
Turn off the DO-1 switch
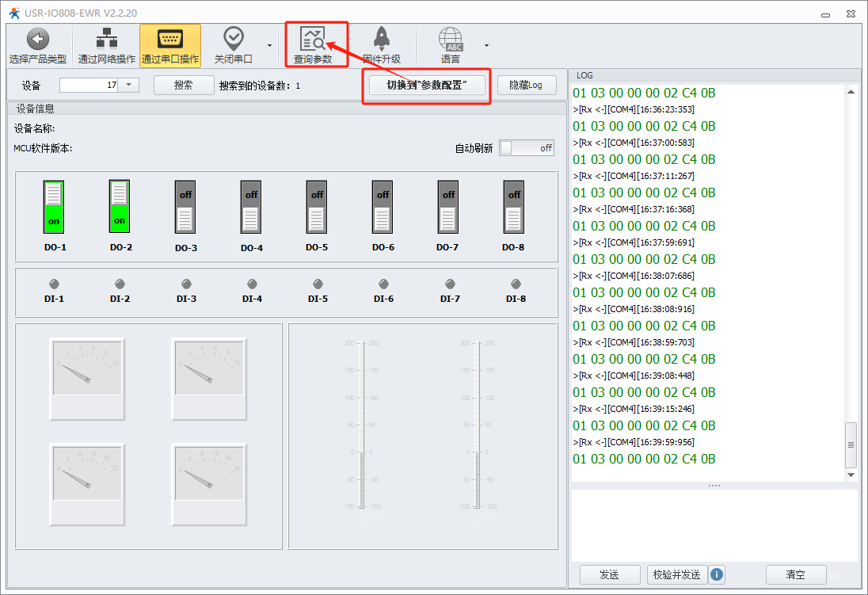(54, 207)
